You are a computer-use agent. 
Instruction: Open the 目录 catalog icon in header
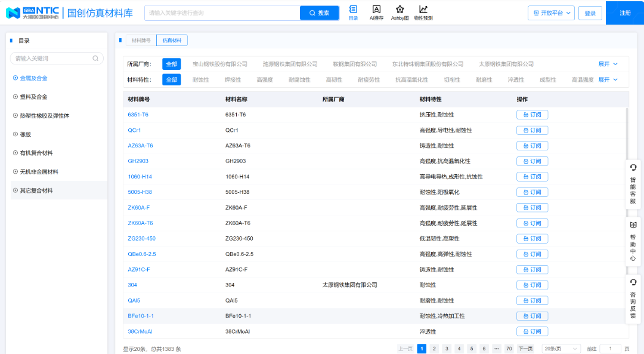[353, 13]
